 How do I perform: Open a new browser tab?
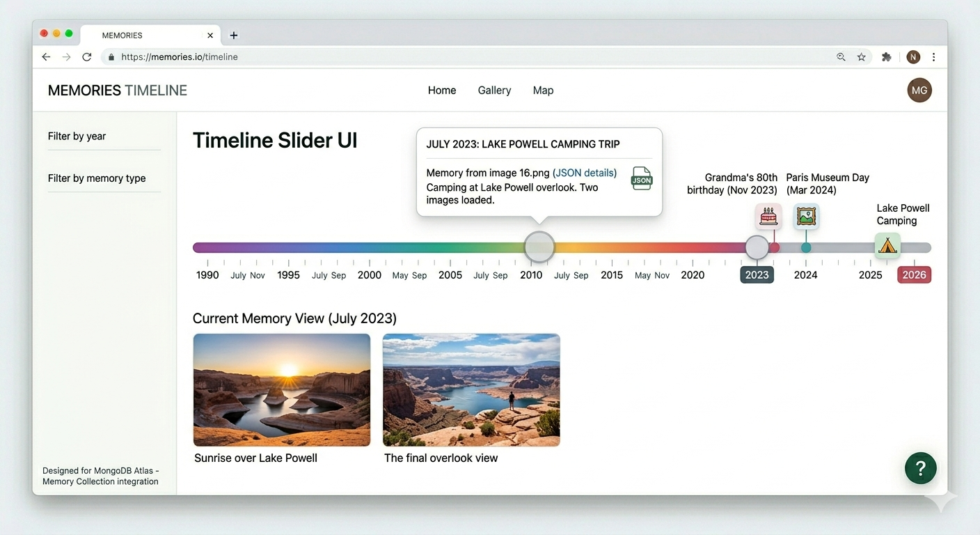tap(234, 35)
